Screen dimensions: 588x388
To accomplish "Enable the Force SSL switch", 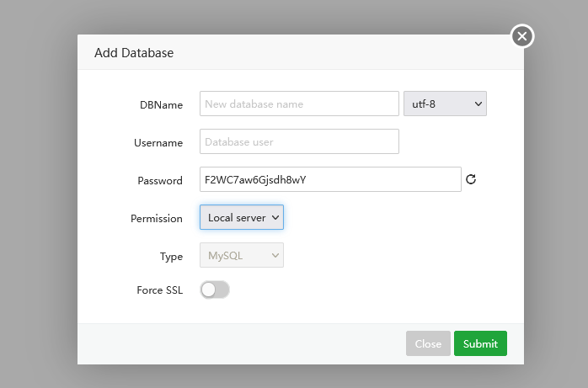I will (215, 290).
